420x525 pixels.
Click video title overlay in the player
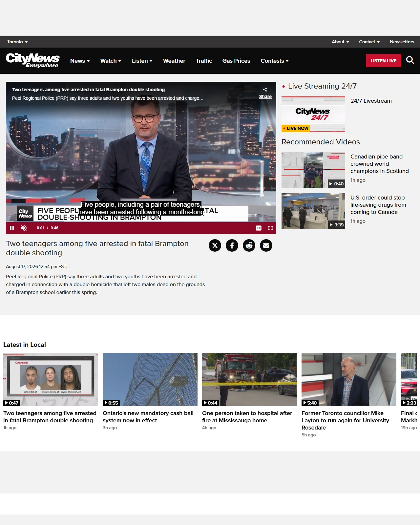tap(89, 90)
